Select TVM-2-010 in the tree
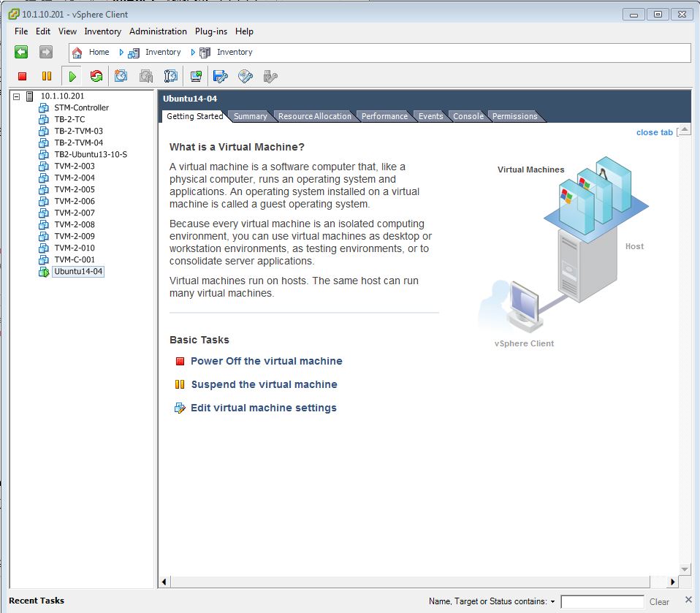 [x=75, y=248]
